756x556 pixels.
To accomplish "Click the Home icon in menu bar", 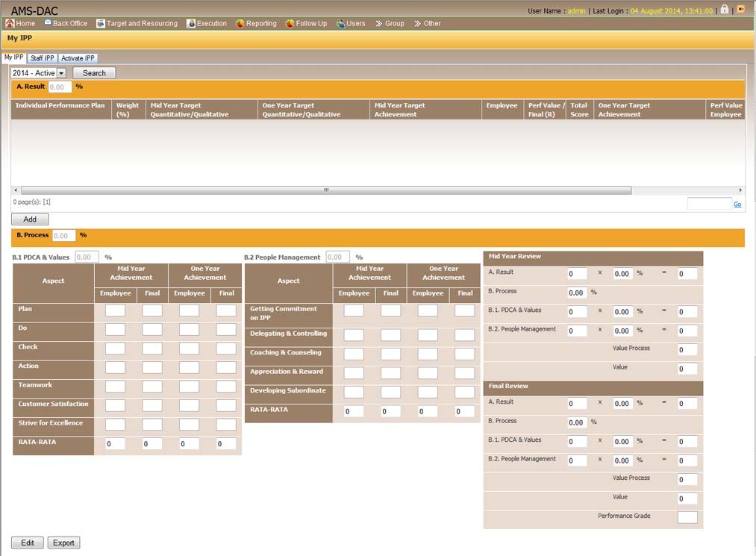I will pos(10,23).
